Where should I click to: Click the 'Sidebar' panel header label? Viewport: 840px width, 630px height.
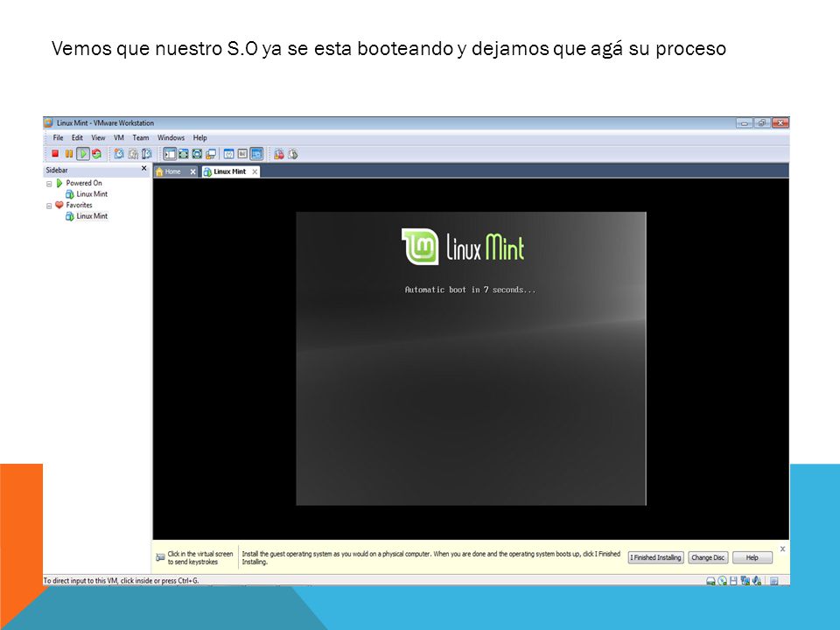click(57, 170)
